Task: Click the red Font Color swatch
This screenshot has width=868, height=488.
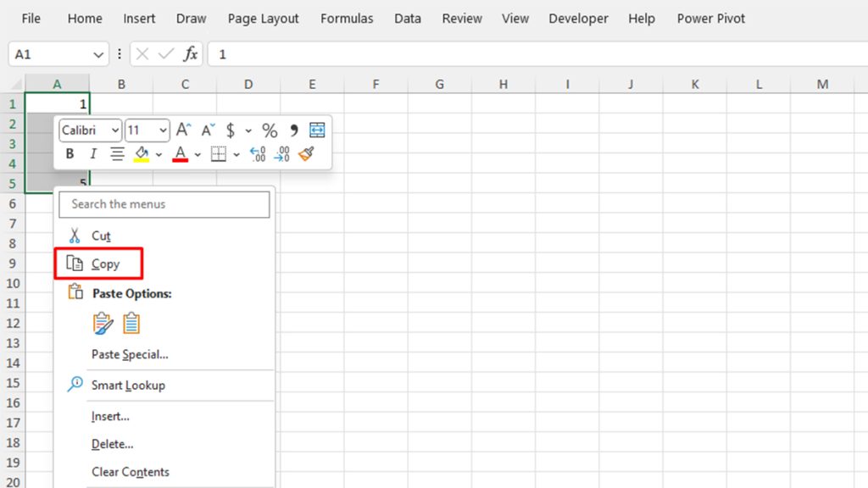Action: click(x=182, y=159)
